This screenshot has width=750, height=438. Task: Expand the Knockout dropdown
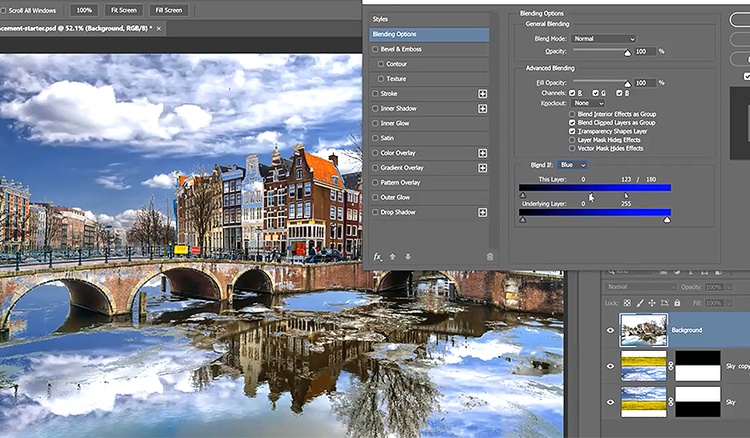pyautogui.click(x=588, y=103)
